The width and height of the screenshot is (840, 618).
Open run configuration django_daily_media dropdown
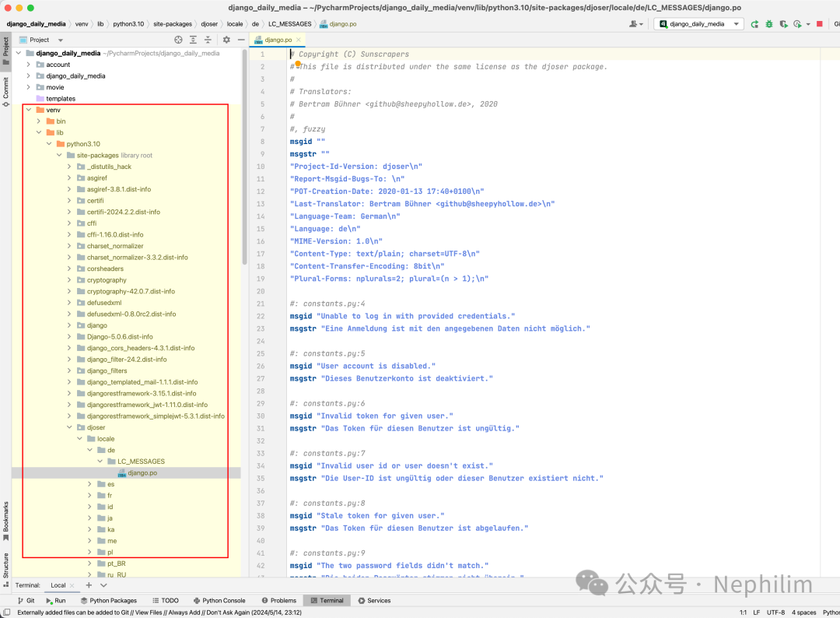(x=698, y=24)
